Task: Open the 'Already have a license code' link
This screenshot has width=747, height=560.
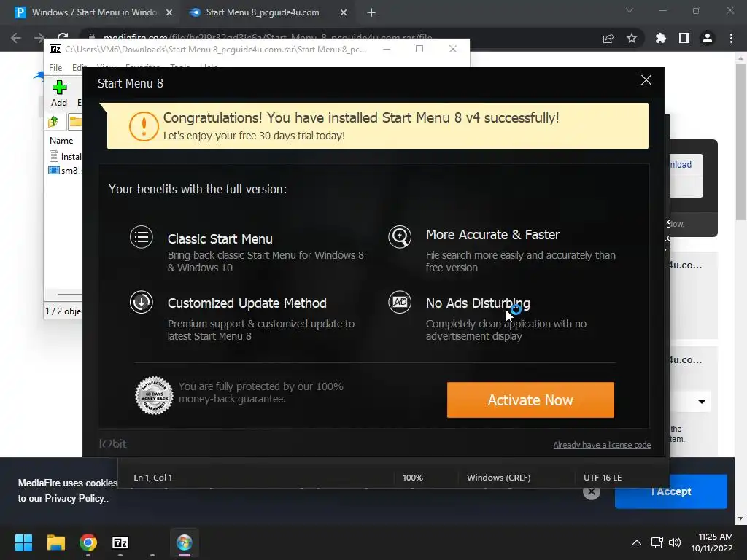Action: pos(602,445)
